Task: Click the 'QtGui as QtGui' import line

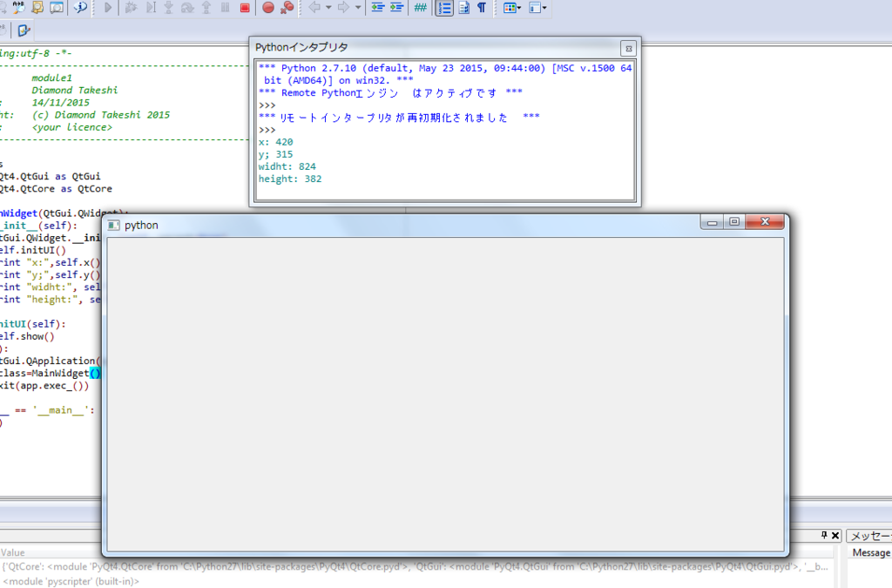Action: coord(50,176)
